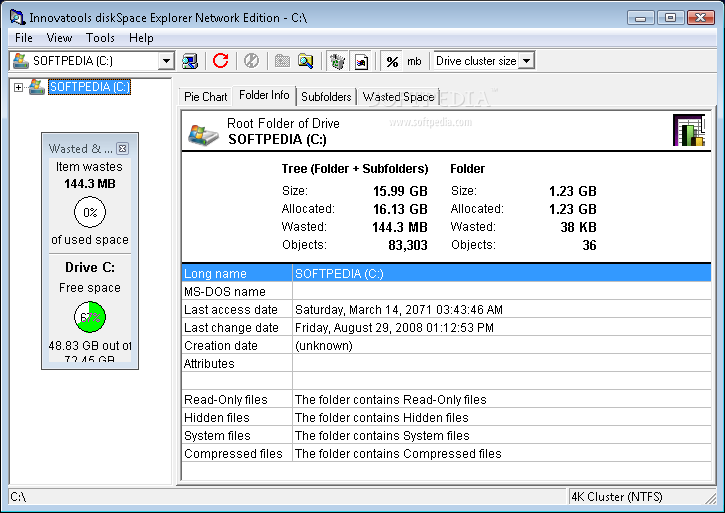Click the Last access date value
725x513 pixels.
[x=399, y=309]
